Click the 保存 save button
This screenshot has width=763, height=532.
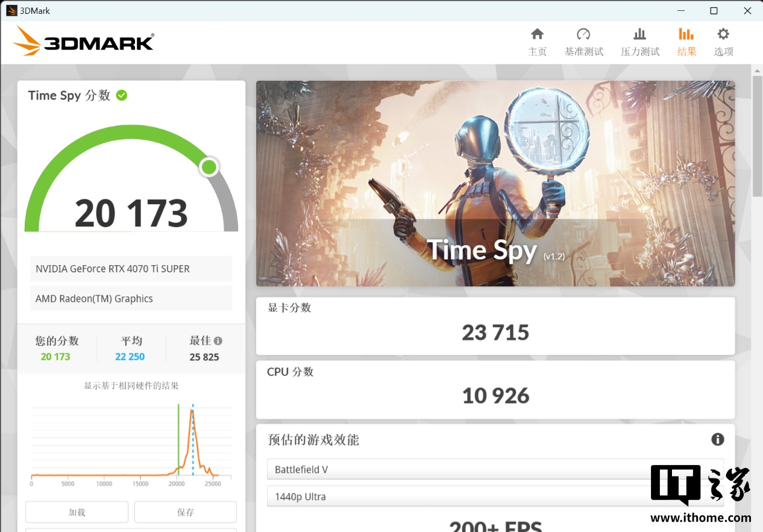[185, 512]
